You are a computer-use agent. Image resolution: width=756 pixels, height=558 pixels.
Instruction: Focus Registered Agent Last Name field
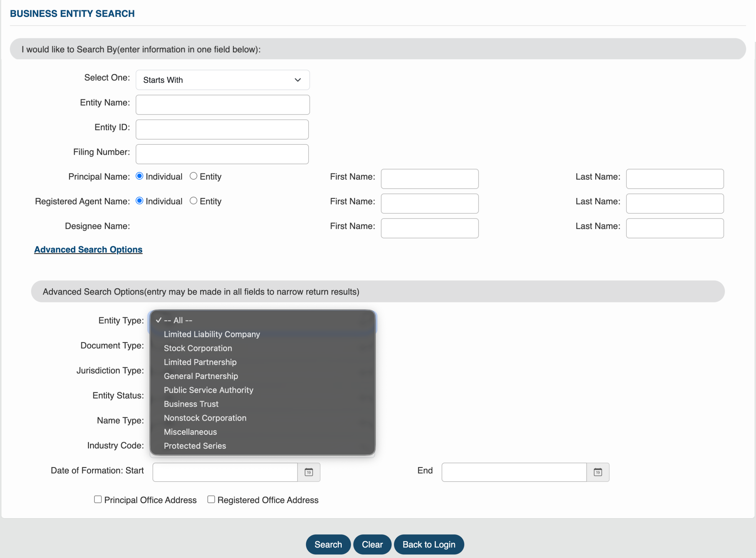(675, 203)
